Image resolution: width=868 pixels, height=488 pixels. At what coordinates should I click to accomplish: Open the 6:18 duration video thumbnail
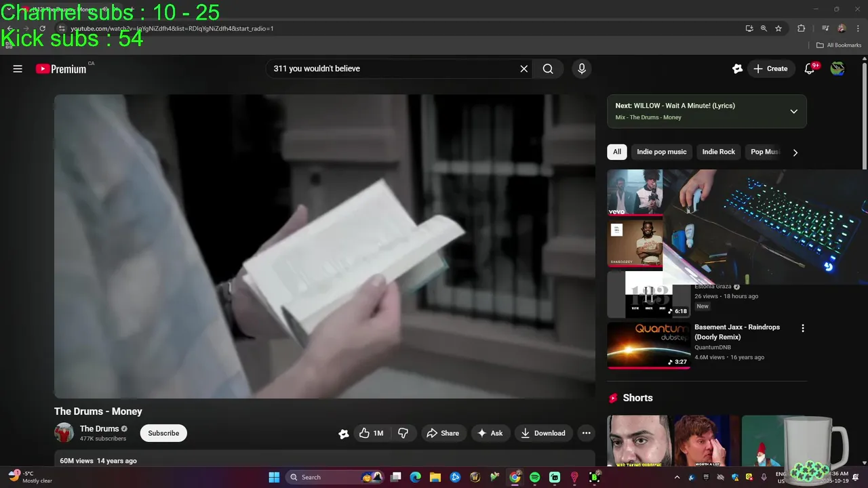648,295
